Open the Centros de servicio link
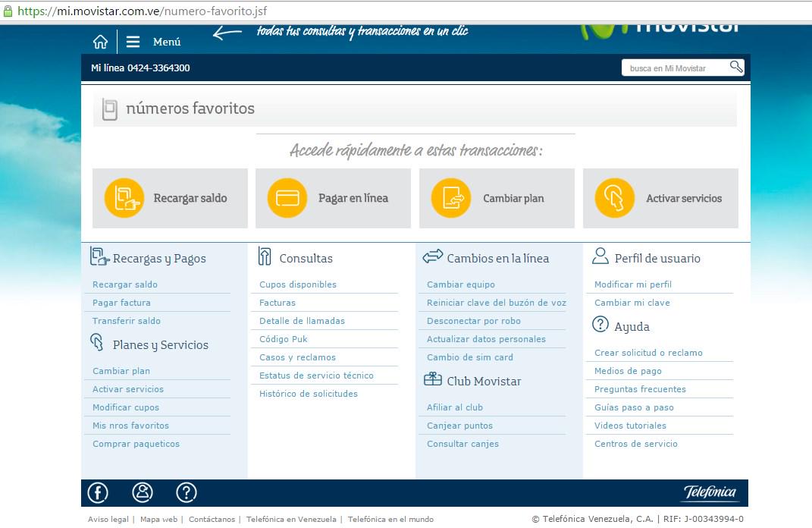812x528 pixels. coord(636,444)
